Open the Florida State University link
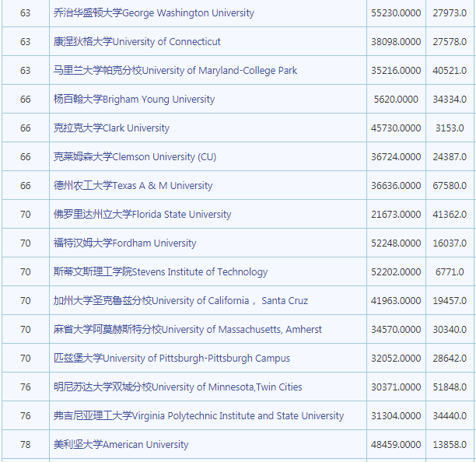 click(142, 215)
